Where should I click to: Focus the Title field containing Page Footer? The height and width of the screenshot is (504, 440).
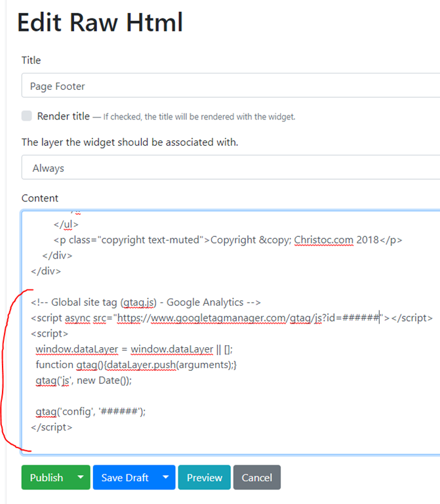click(x=231, y=85)
